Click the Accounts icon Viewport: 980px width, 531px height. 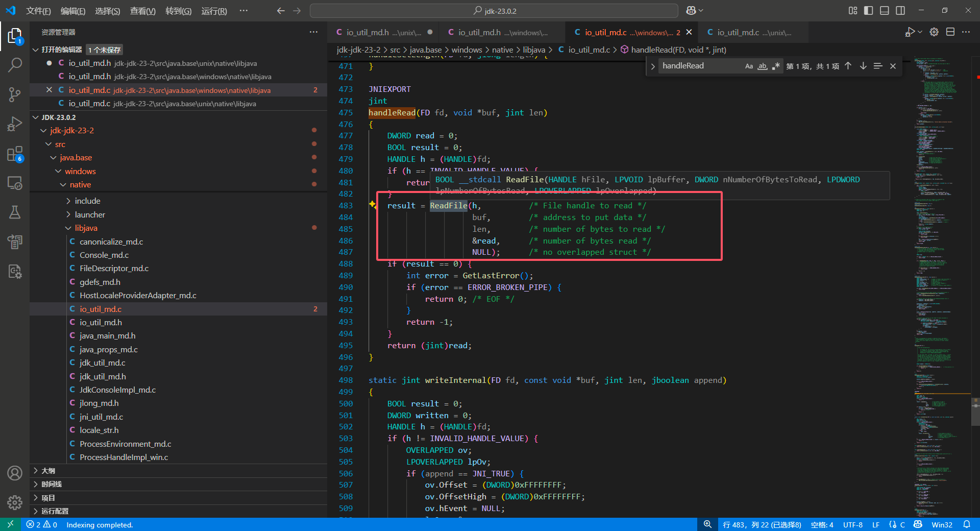click(15, 473)
